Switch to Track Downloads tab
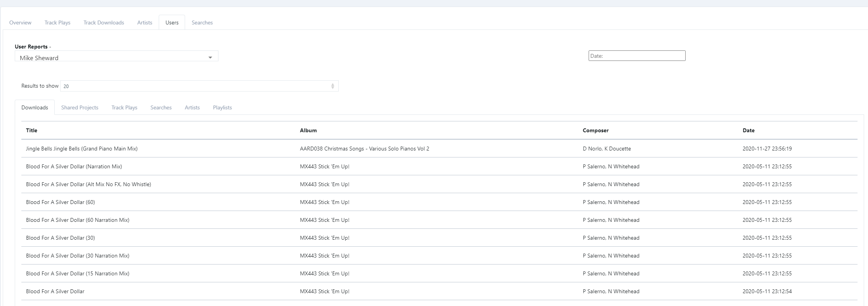The image size is (868, 306). tap(104, 22)
